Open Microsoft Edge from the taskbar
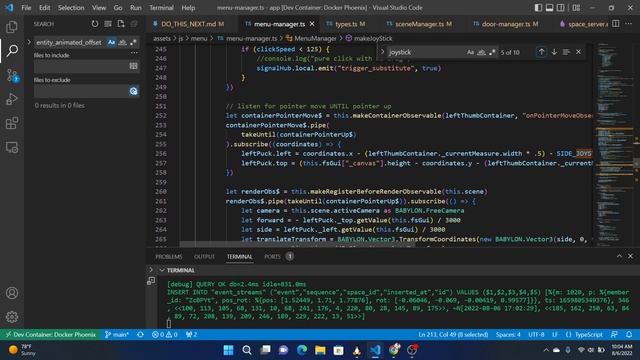This screenshot has height=360, width=640. point(302,350)
